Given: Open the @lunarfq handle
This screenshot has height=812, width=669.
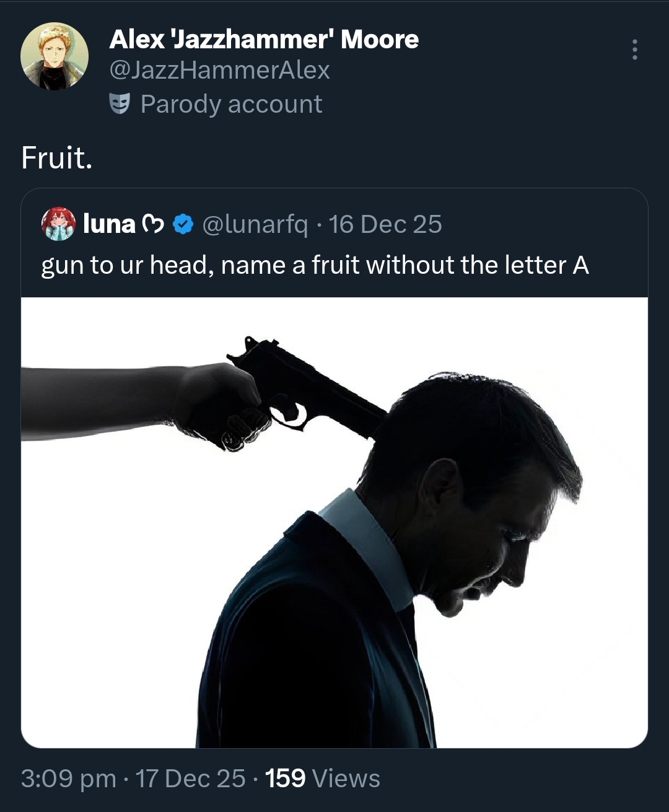Looking at the screenshot, I should point(255,224).
